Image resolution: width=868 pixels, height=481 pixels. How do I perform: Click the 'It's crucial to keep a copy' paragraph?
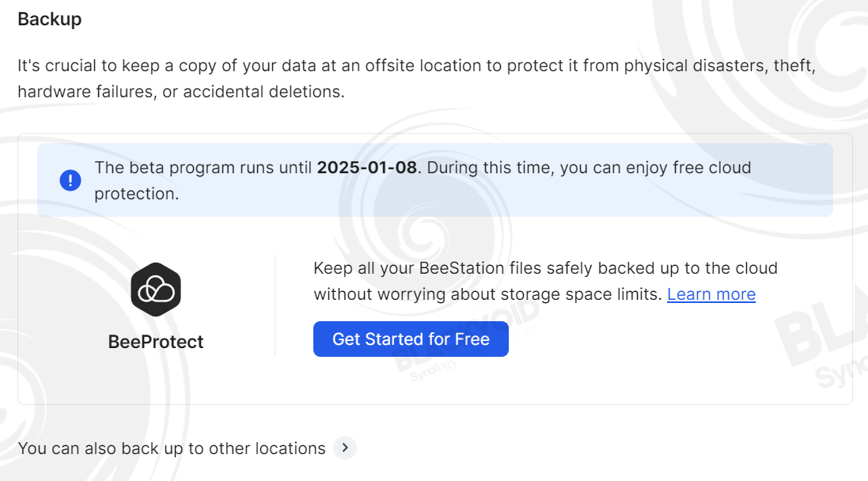coord(417,78)
